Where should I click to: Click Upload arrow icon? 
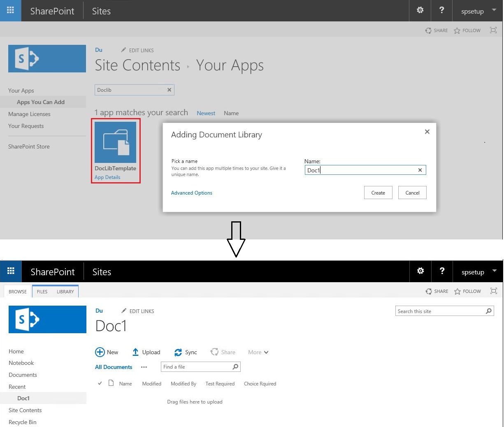(135, 352)
